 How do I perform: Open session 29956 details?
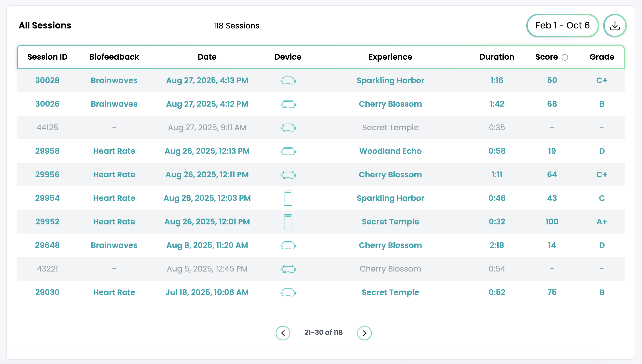(47, 174)
